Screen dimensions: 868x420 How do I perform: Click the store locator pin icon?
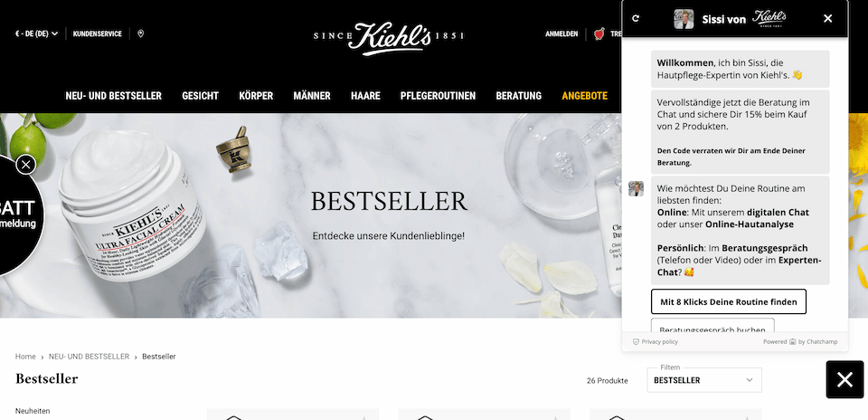click(x=141, y=33)
